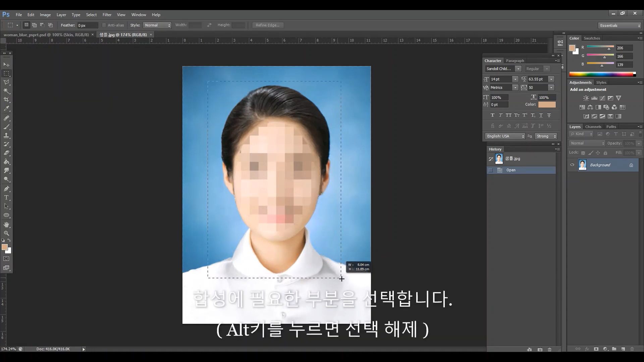The image size is (644, 362).
Task: Select the Horizontal Type tool
Action: 6,197
